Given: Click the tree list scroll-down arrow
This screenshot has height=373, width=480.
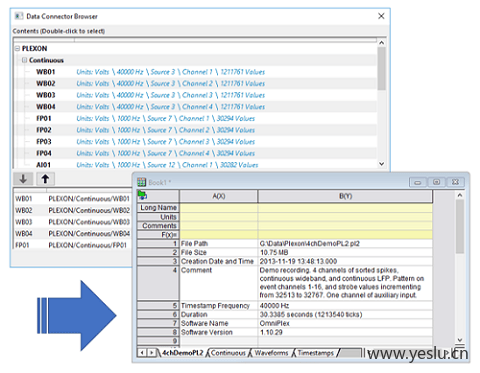Looking at the screenshot, I should 382,164.
